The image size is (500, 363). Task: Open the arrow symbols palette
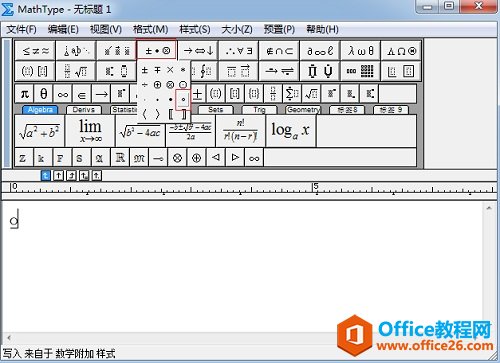[198, 51]
